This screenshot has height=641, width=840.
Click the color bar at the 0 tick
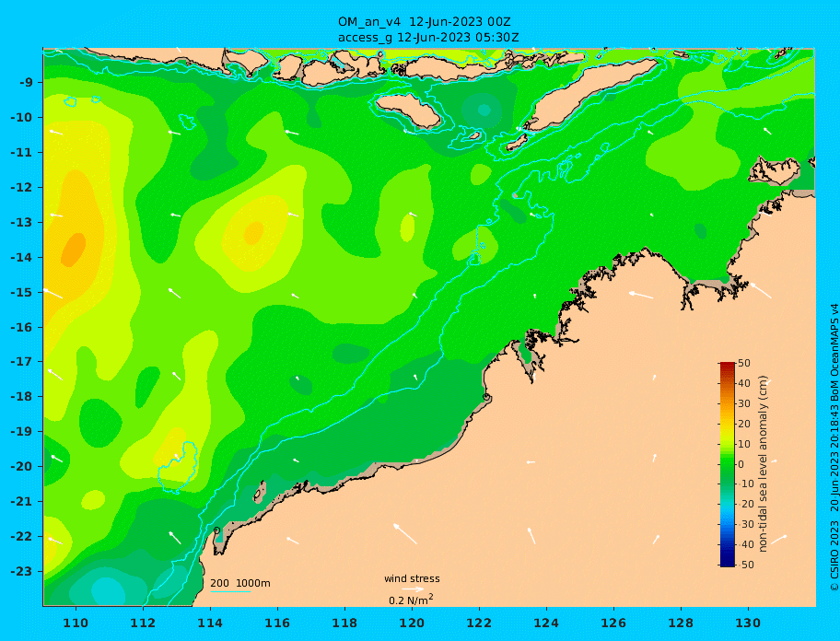(x=727, y=464)
